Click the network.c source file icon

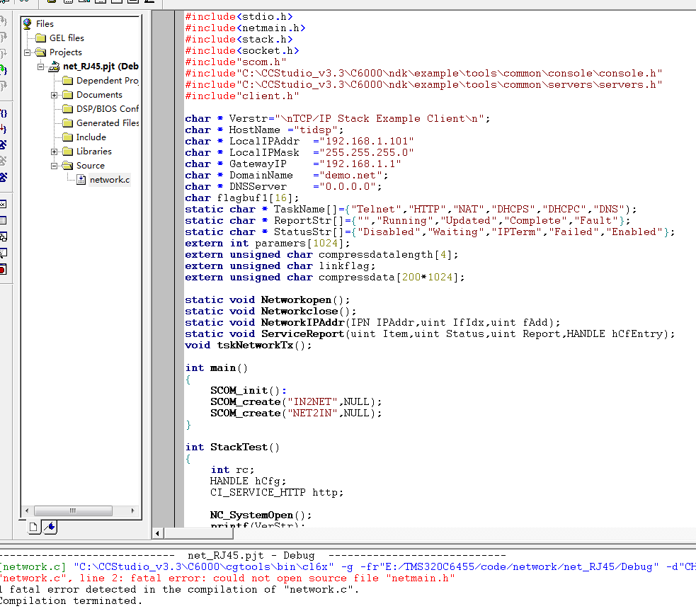click(x=81, y=180)
